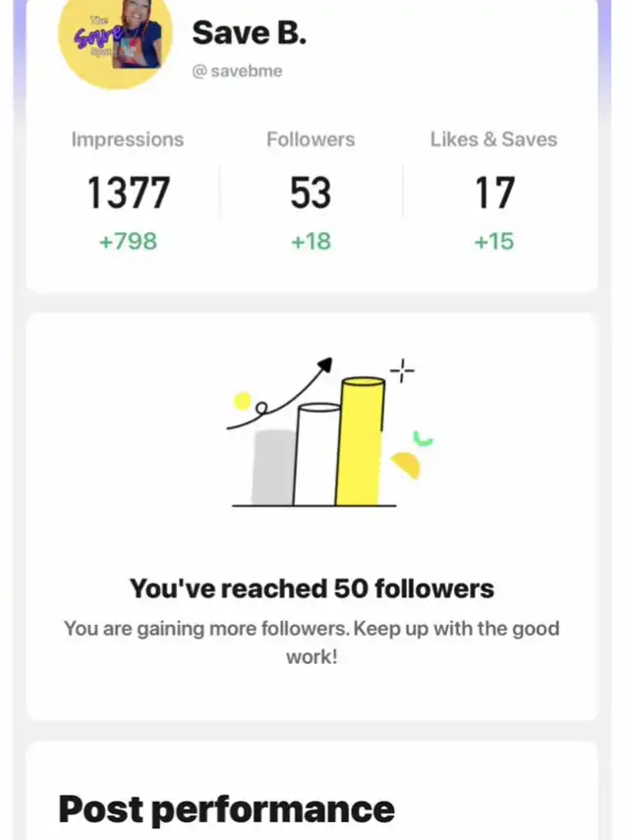629x840 pixels.
Task: View the +18 followers increase
Action: 311,241
